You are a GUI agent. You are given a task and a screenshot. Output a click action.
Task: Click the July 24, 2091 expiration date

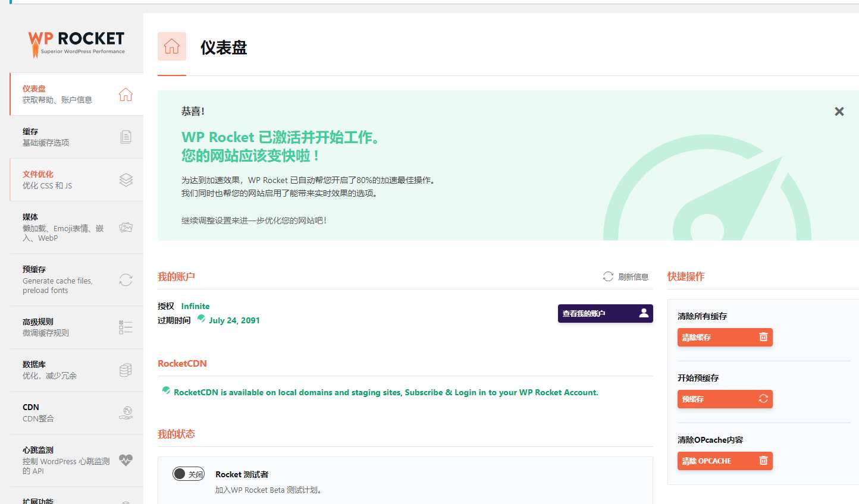234,320
